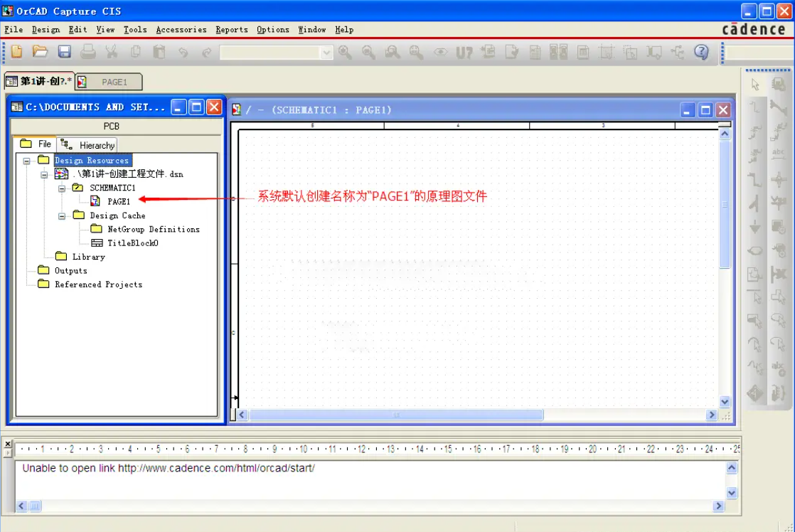Create a new document with toolbar icon
Screen dimensions: 795x532
[x=17, y=51]
